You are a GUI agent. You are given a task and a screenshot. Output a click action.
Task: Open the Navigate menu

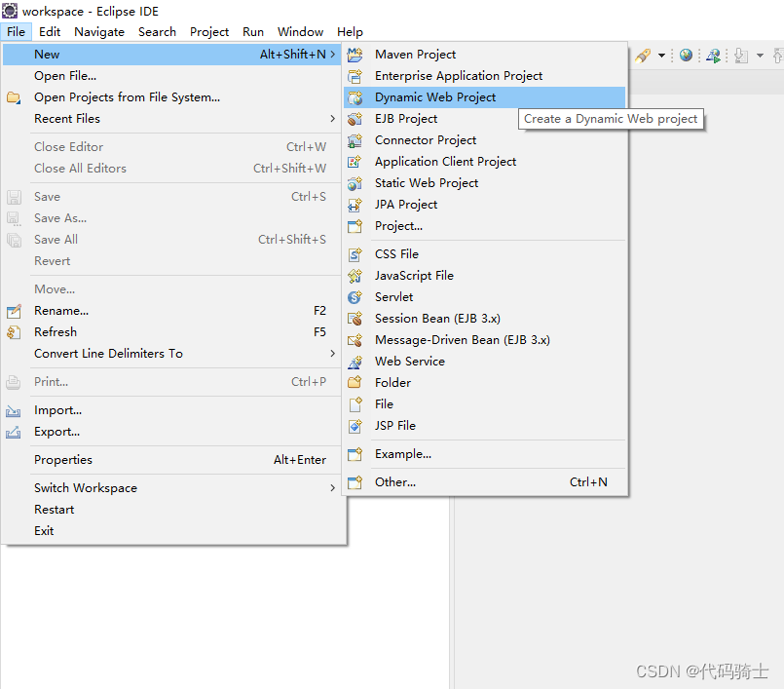click(x=100, y=31)
